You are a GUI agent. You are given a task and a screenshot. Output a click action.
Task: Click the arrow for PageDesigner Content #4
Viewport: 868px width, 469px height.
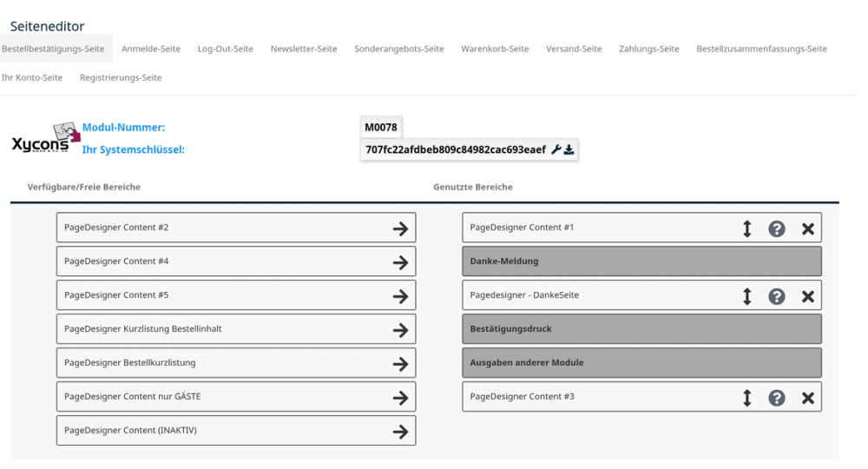[x=400, y=262]
